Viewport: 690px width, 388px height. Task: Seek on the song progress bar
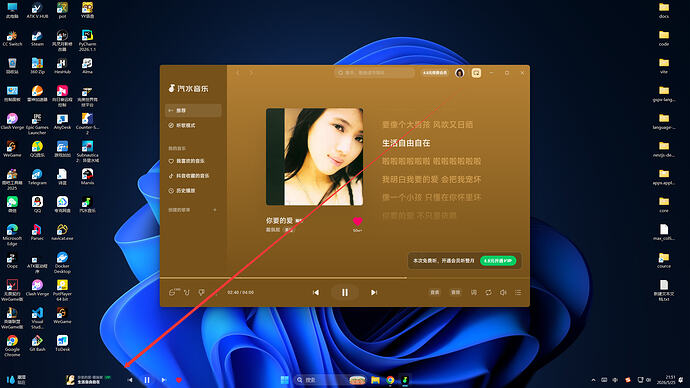345,278
